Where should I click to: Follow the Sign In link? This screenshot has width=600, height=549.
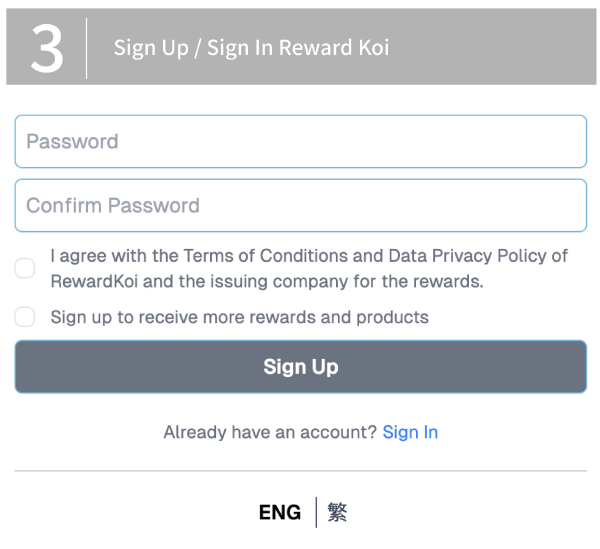point(410,432)
